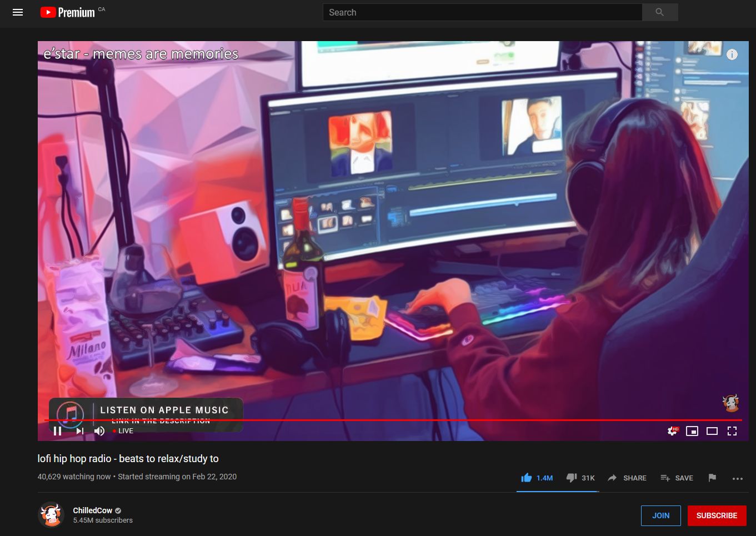Open the player settings gear

point(672,431)
